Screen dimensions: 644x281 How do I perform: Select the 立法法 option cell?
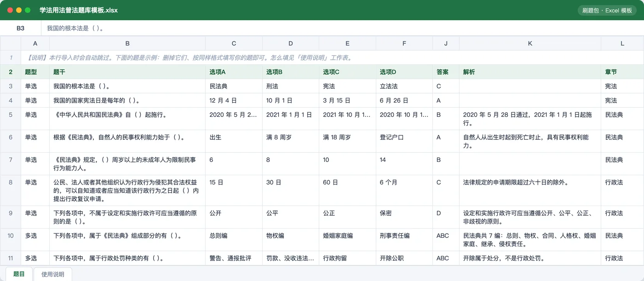pos(404,86)
